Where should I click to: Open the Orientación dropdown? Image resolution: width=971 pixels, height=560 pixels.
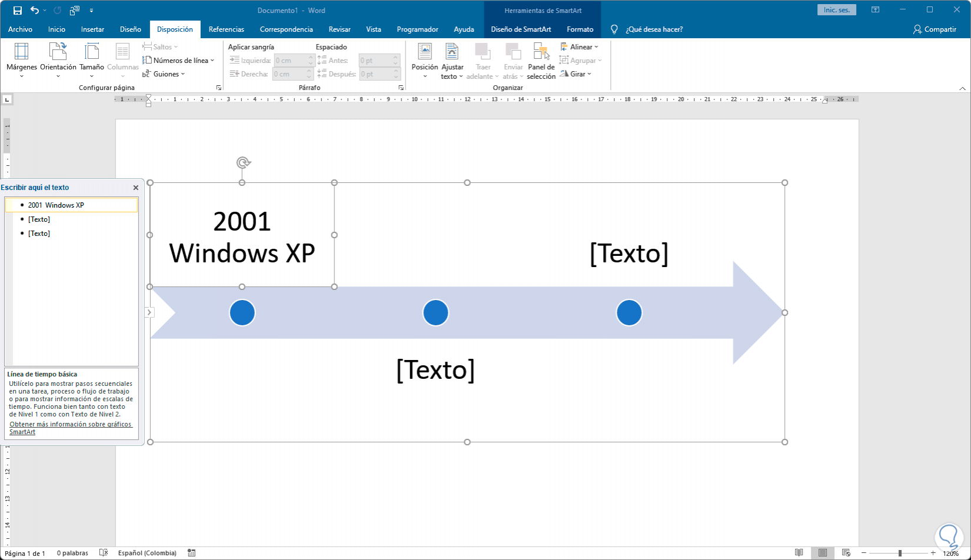[x=58, y=61]
